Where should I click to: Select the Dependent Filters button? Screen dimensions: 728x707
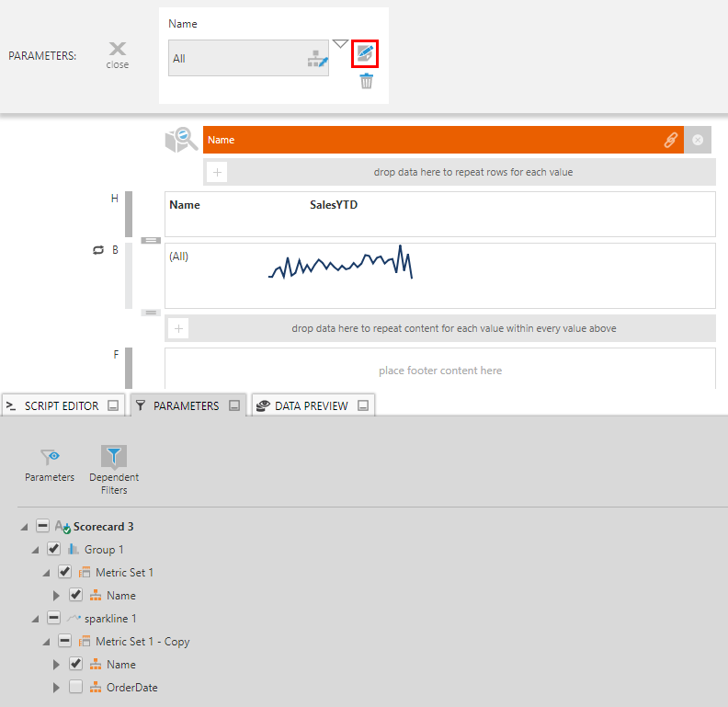(x=114, y=470)
